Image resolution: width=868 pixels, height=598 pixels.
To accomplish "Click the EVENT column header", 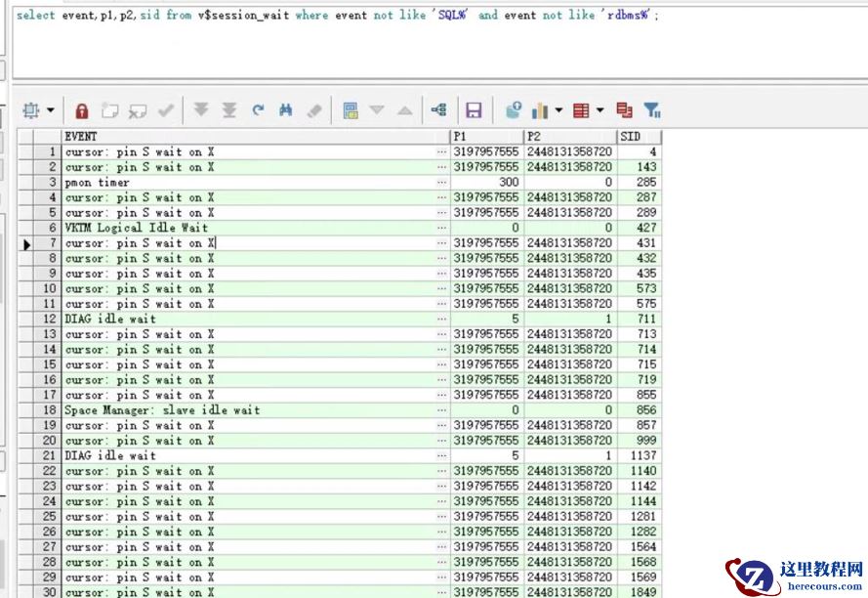I will pos(256,137).
